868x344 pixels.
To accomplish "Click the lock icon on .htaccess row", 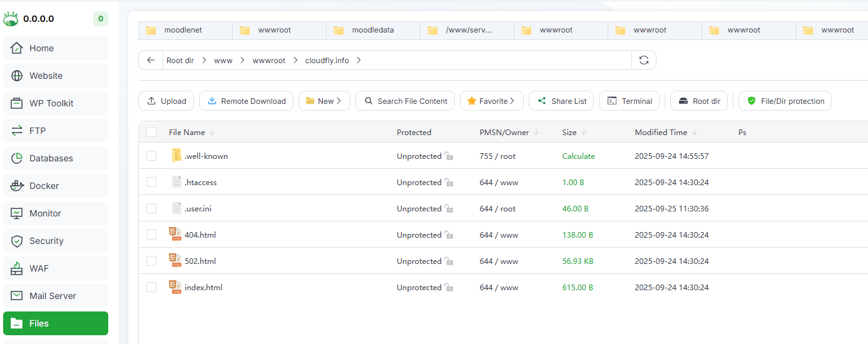I will click(x=448, y=183).
